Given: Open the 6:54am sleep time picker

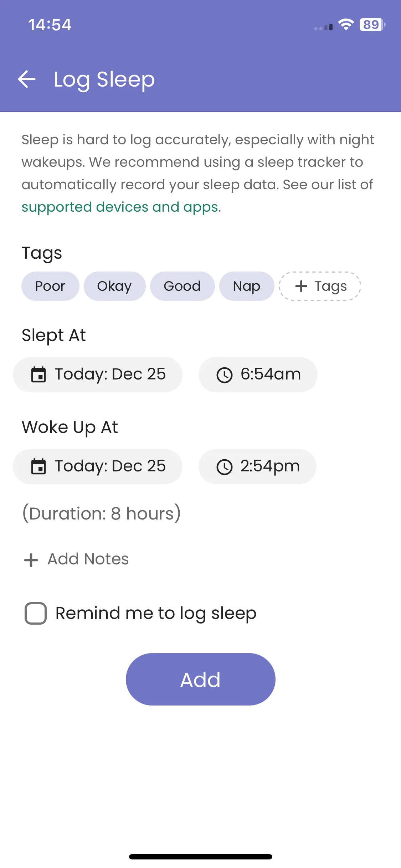Looking at the screenshot, I should click(270, 374).
